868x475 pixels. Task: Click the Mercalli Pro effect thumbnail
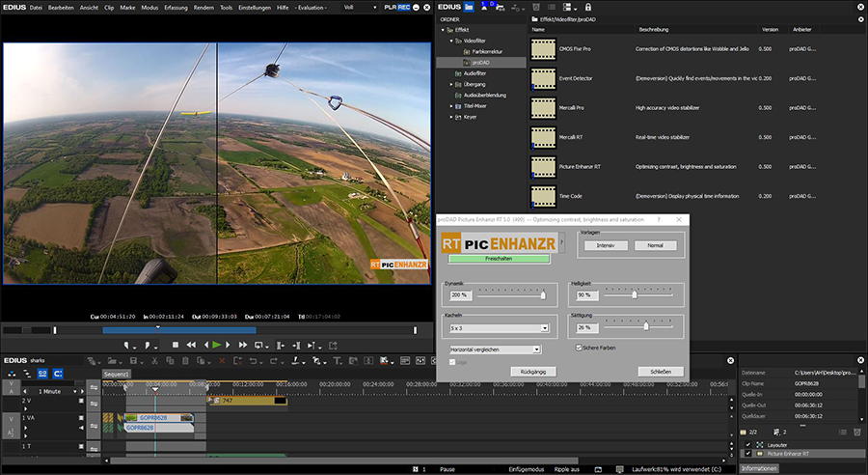[544, 107]
